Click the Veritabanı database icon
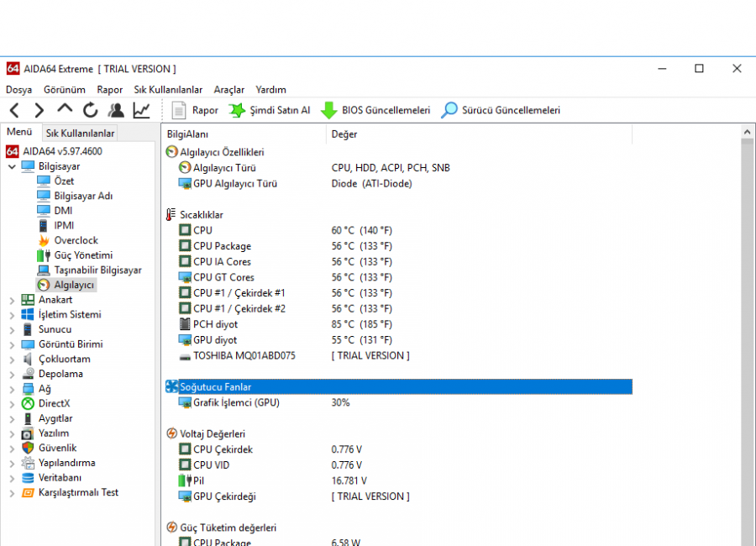Image resolution: width=756 pixels, height=546 pixels. tap(28, 478)
